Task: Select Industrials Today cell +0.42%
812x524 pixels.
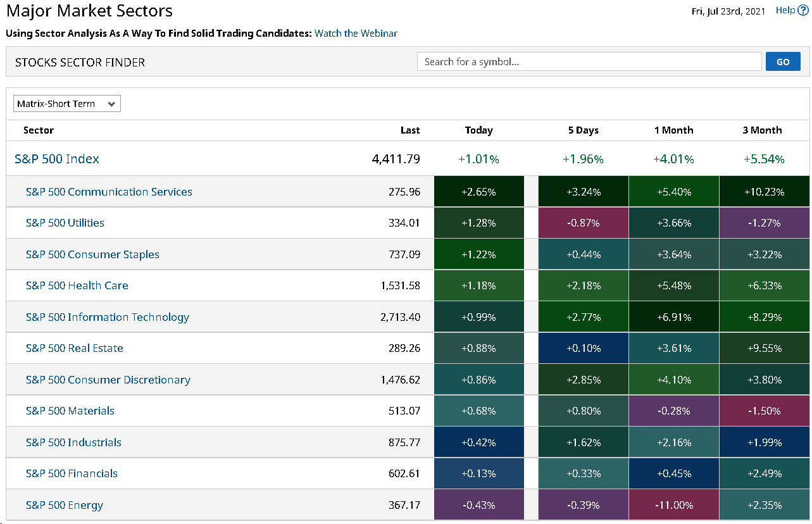Action: [479, 442]
